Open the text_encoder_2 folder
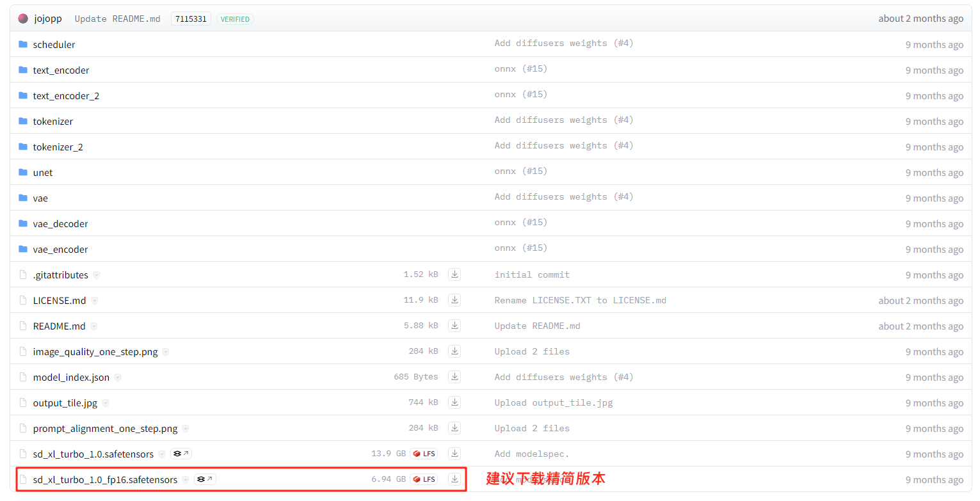 66,95
